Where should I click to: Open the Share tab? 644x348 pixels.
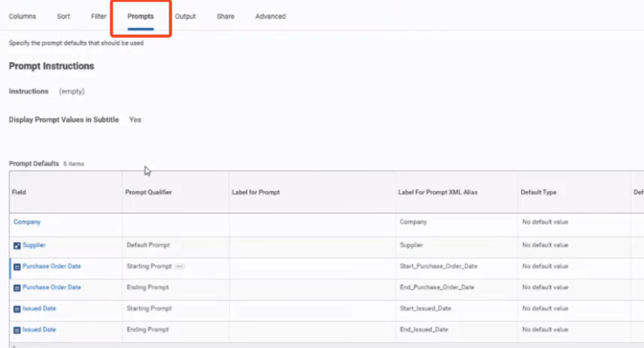(225, 16)
